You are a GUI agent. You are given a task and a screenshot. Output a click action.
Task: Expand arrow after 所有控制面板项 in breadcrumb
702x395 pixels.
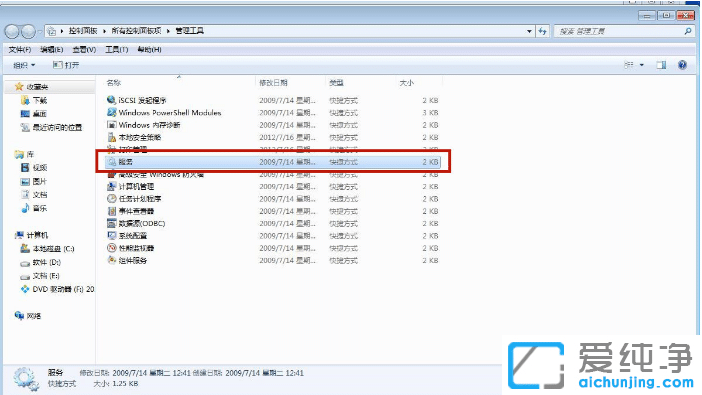168,31
